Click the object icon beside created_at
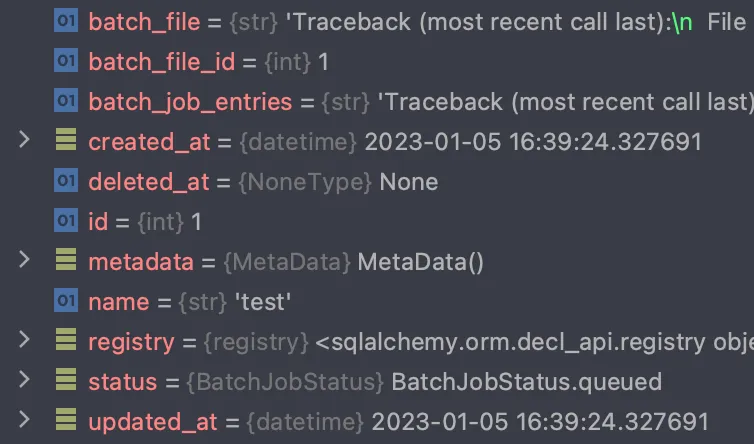Screen dimensions: 754x444 (66, 140)
